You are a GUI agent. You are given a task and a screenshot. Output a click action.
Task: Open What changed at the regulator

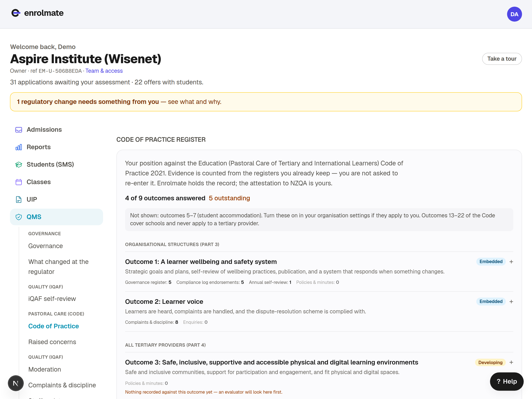click(x=58, y=267)
